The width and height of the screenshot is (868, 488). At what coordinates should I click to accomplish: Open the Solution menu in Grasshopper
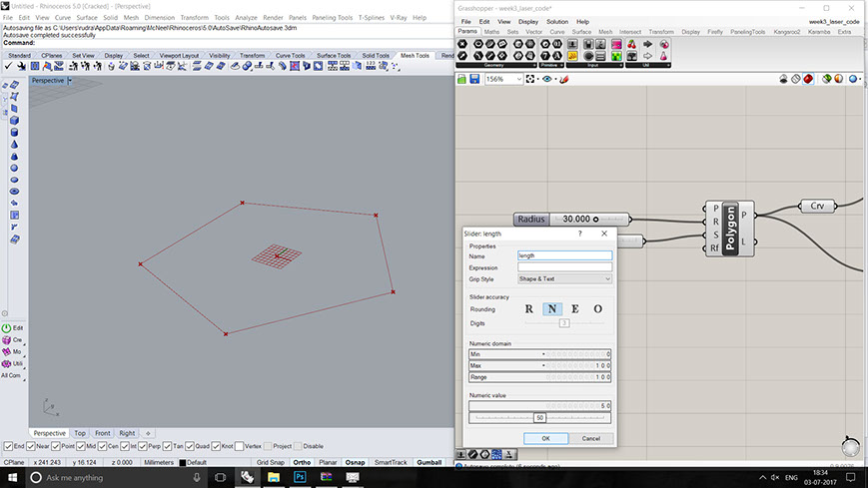point(556,21)
